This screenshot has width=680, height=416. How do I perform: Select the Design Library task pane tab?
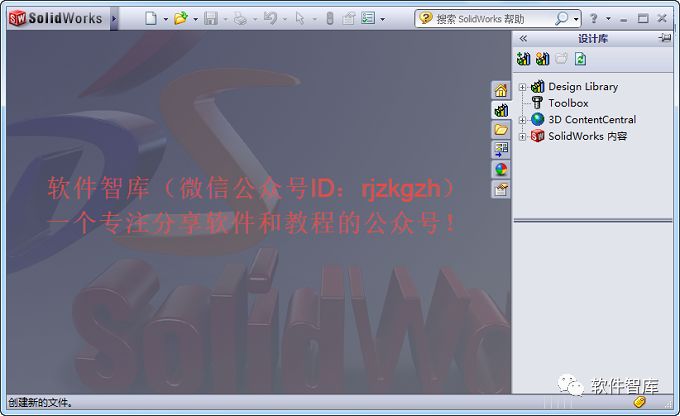501,110
